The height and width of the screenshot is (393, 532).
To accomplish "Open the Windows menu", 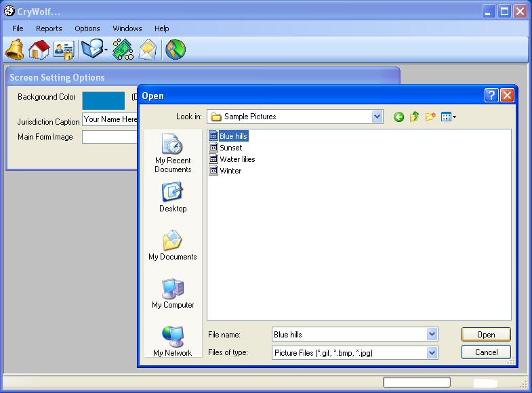I will pyautogui.click(x=127, y=28).
